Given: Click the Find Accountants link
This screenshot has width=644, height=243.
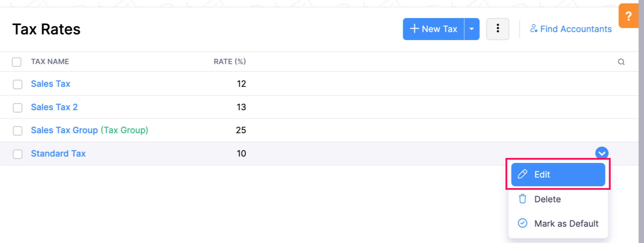Looking at the screenshot, I should pyautogui.click(x=576, y=29).
